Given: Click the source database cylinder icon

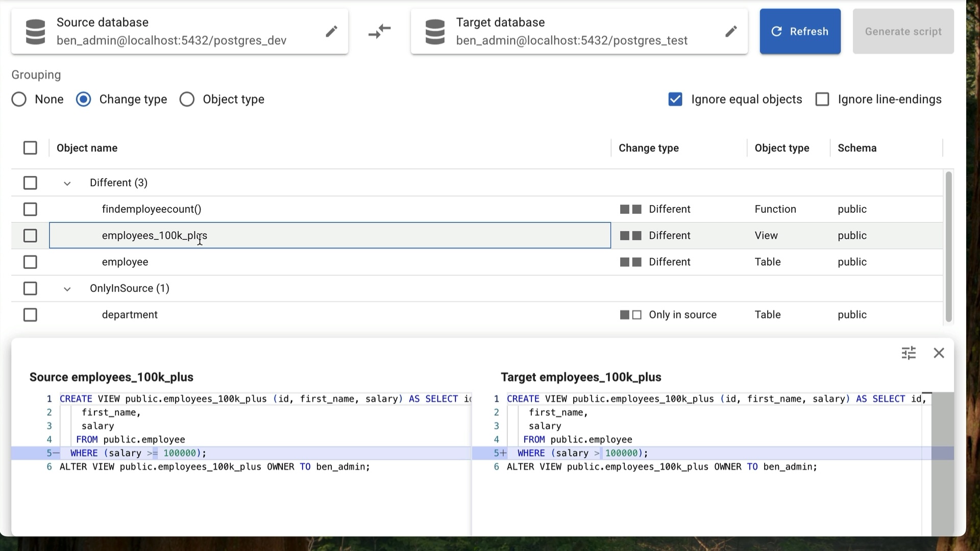Looking at the screenshot, I should pyautogui.click(x=36, y=32).
